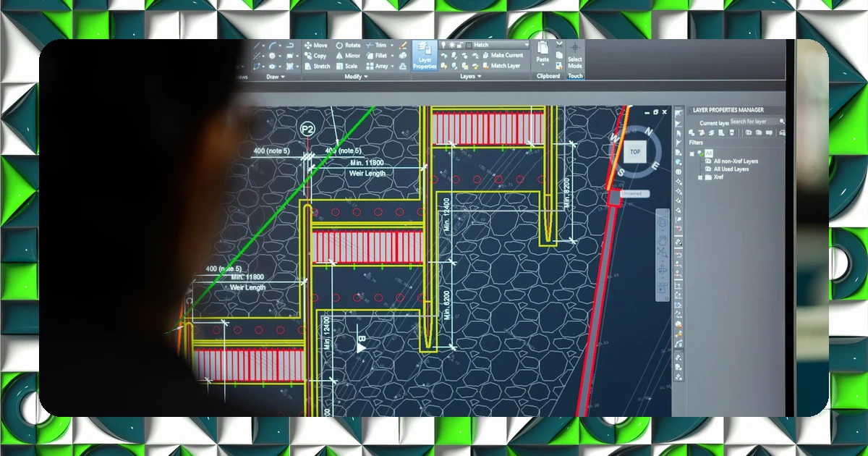Select the Xref filter item
This screenshot has height=456, width=868.
click(712, 177)
